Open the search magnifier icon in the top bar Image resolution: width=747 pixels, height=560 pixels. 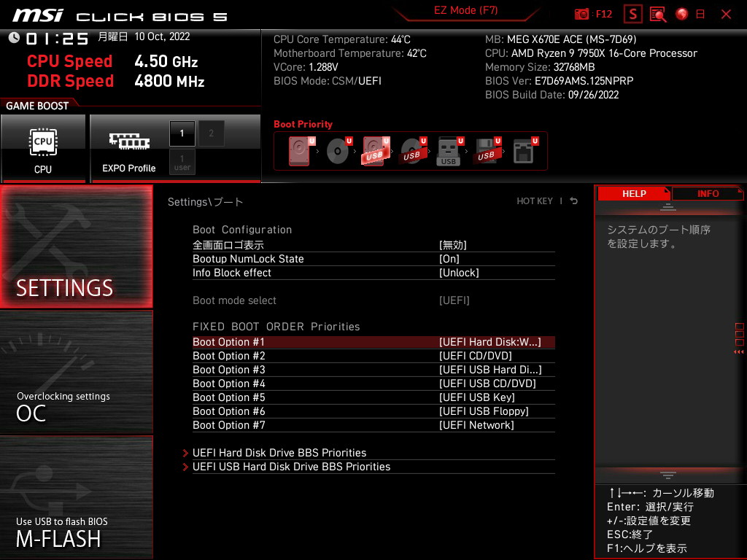click(x=658, y=15)
